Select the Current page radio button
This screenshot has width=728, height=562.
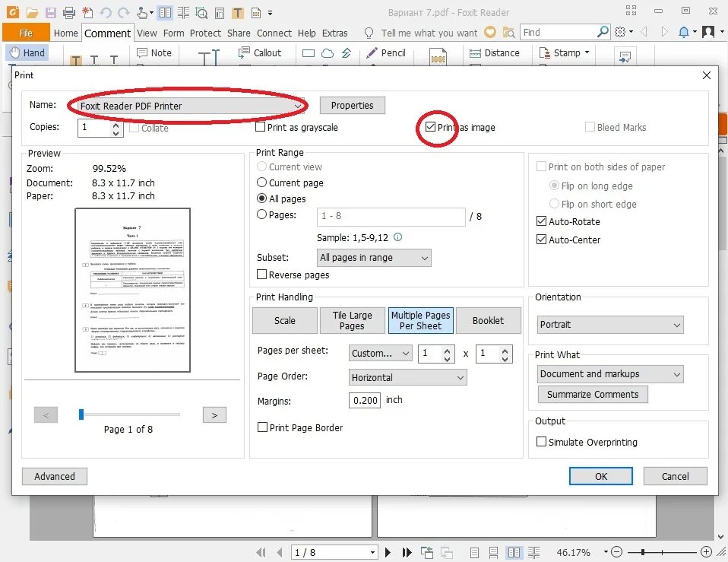coord(262,183)
